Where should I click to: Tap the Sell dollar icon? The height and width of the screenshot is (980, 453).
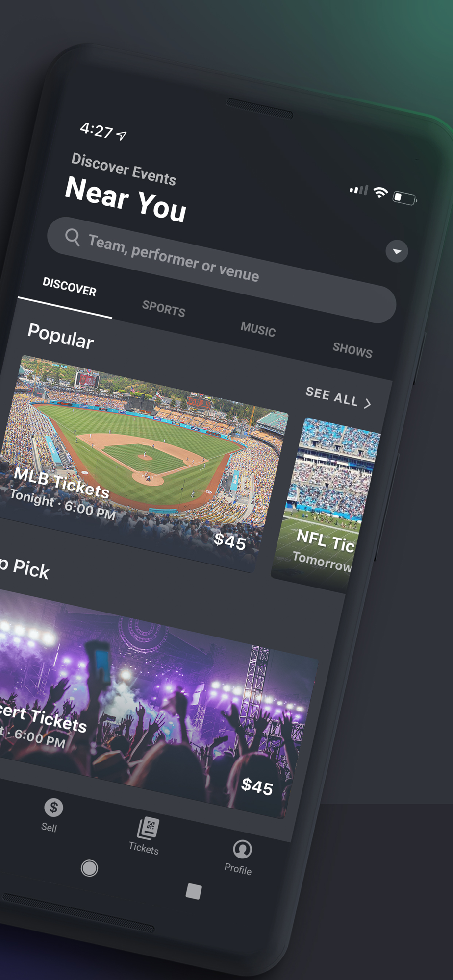(53, 807)
